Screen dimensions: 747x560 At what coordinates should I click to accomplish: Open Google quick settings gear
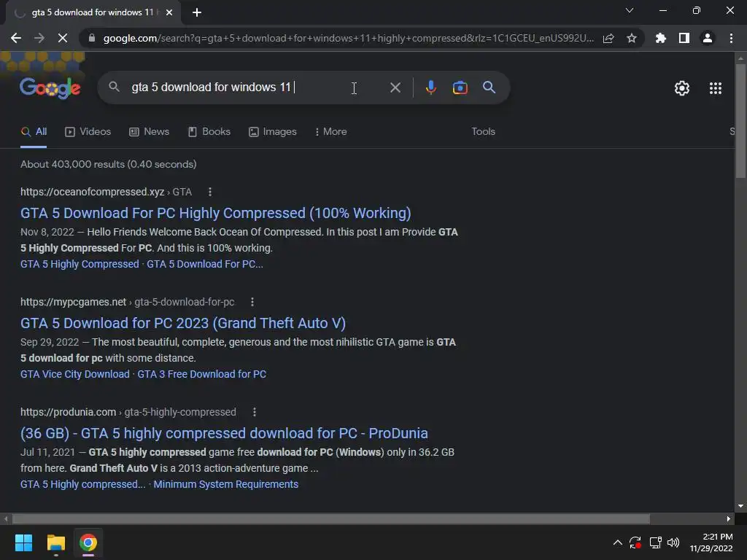point(682,88)
